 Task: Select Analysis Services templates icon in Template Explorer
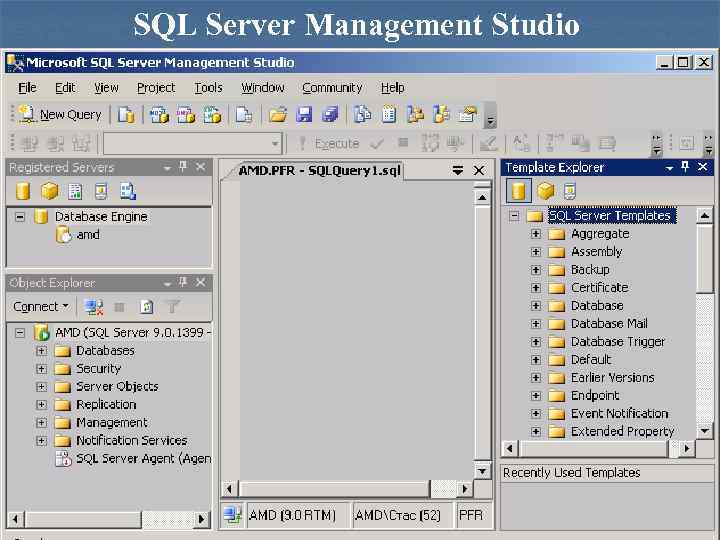click(x=545, y=191)
